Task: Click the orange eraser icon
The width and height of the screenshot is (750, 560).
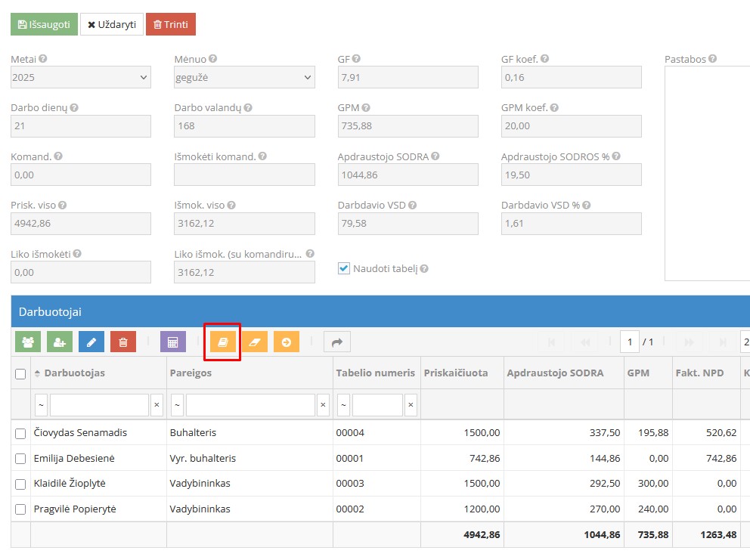Action: 254,342
